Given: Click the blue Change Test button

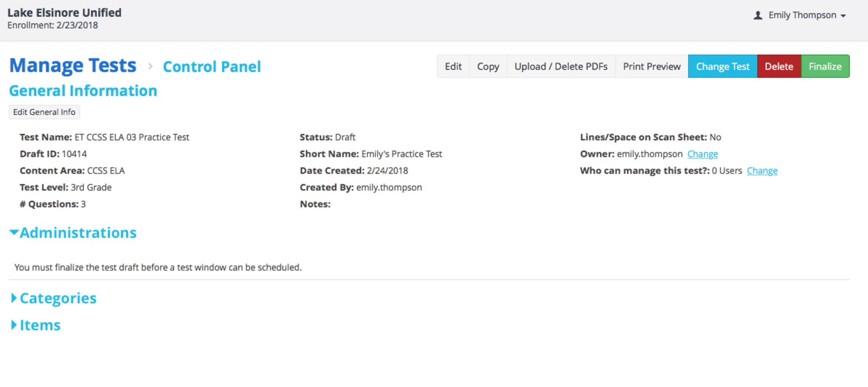Looking at the screenshot, I should (723, 66).
